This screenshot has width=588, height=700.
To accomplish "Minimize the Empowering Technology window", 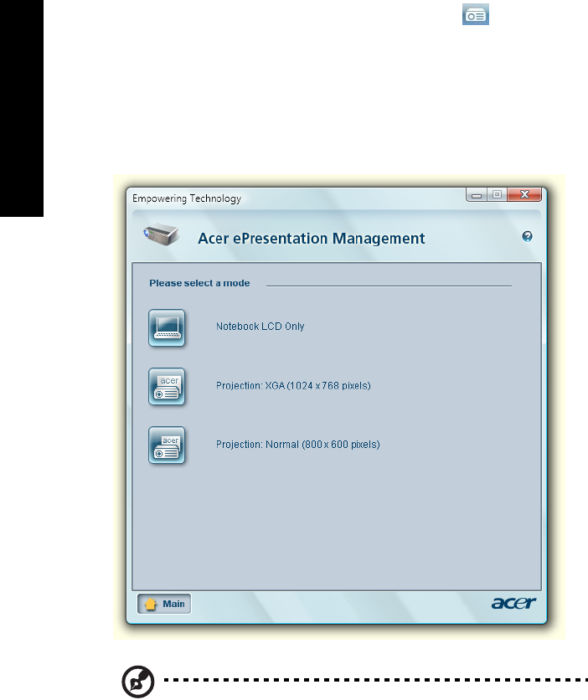I will (x=477, y=195).
